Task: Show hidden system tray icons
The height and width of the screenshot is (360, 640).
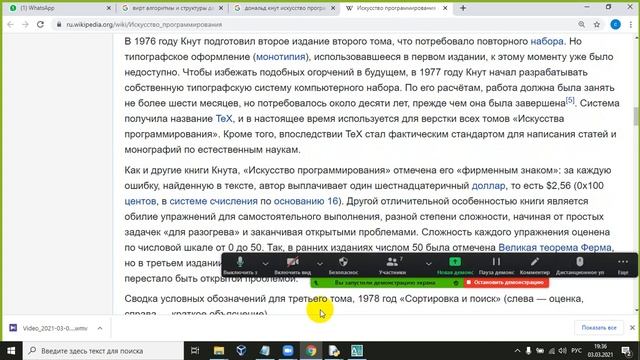Action: (x=517, y=351)
